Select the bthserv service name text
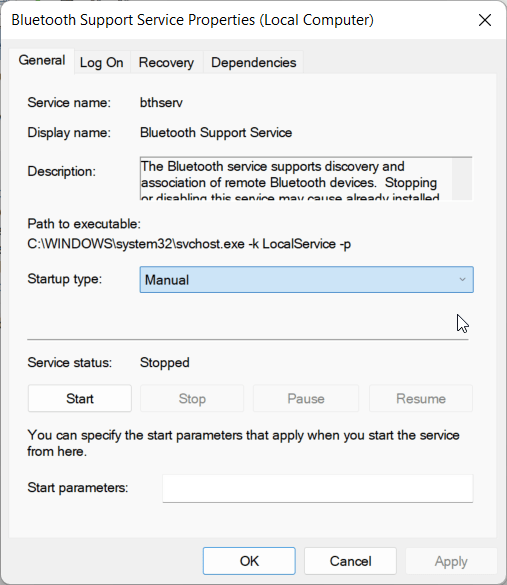Image resolution: width=507 pixels, height=585 pixels. pos(161,103)
